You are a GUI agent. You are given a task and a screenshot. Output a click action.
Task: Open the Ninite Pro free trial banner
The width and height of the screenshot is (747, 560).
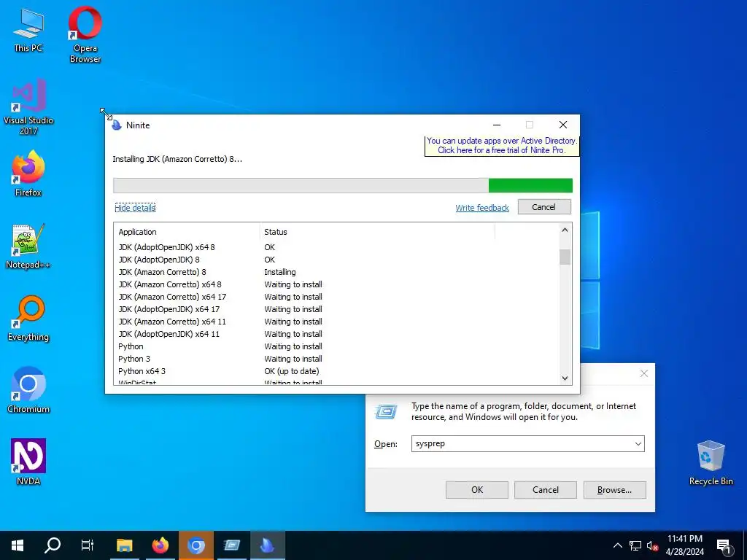(x=502, y=146)
